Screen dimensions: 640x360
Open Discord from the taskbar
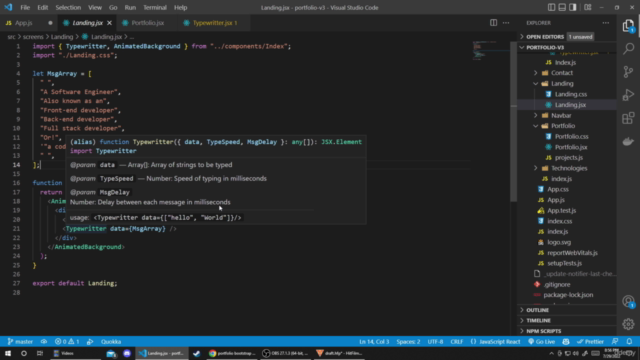click(x=127, y=353)
